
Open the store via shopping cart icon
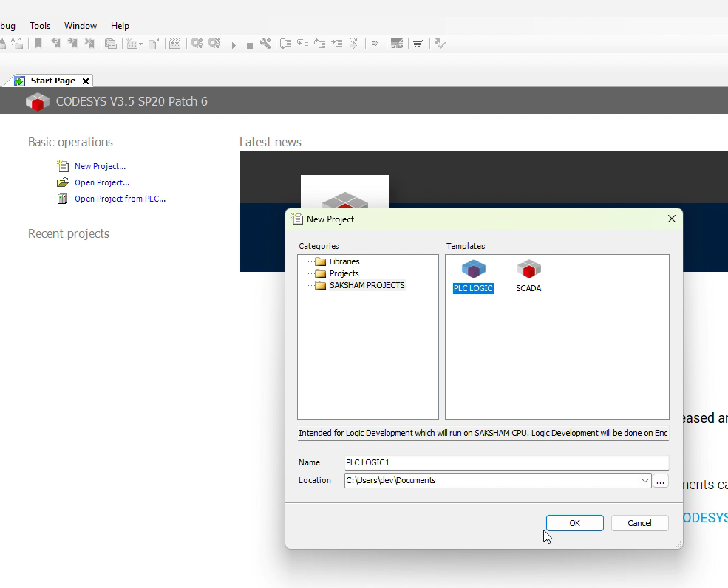point(418,44)
